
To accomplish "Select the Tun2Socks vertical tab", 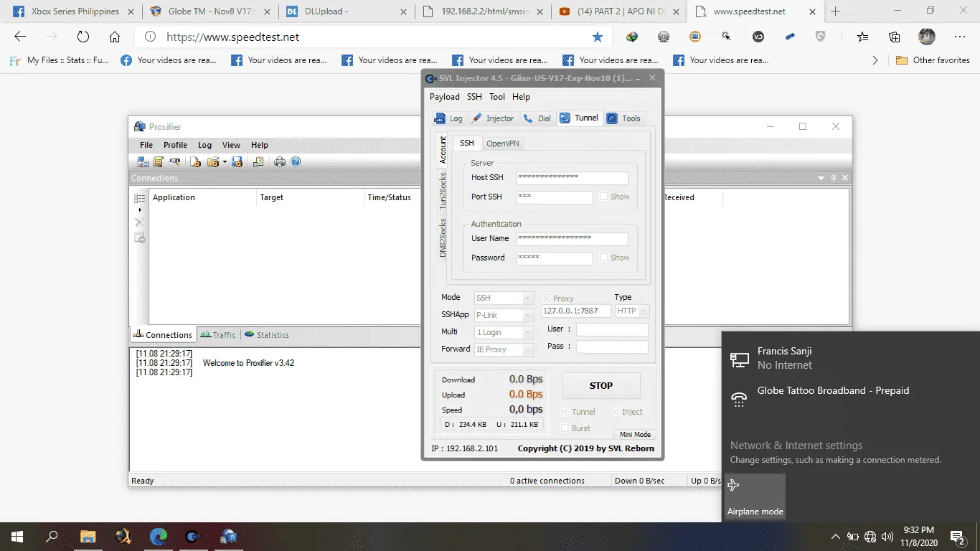I will (x=443, y=191).
